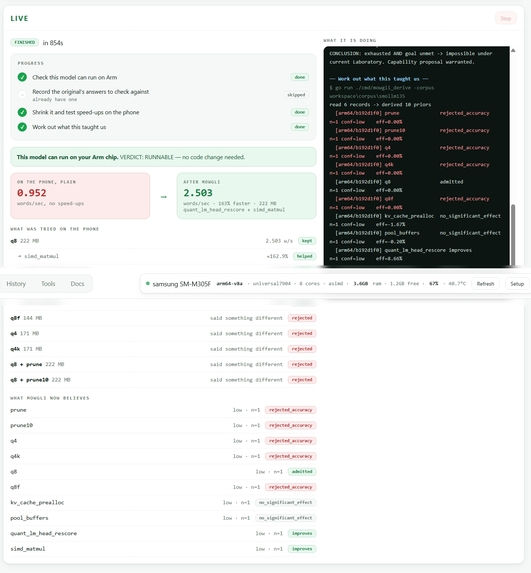Click 'samsung SM-M305F' device name
Viewport: 531px width, 573px height.
click(182, 284)
